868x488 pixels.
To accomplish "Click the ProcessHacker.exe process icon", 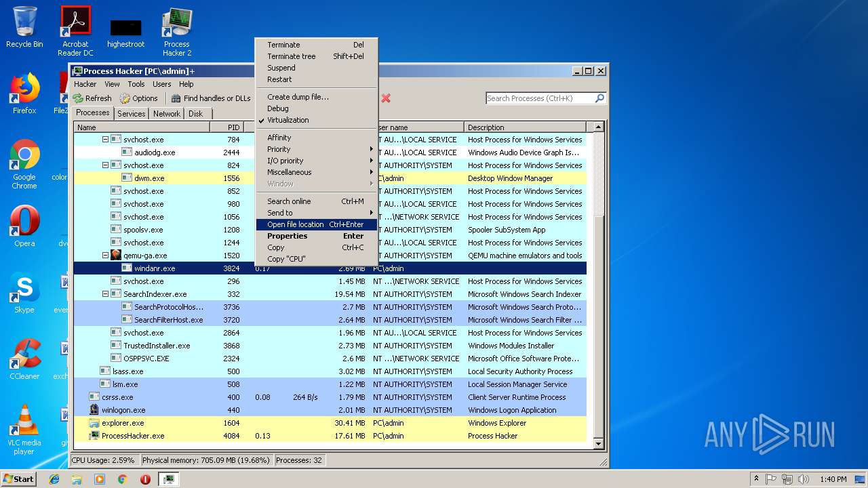I will tap(94, 436).
